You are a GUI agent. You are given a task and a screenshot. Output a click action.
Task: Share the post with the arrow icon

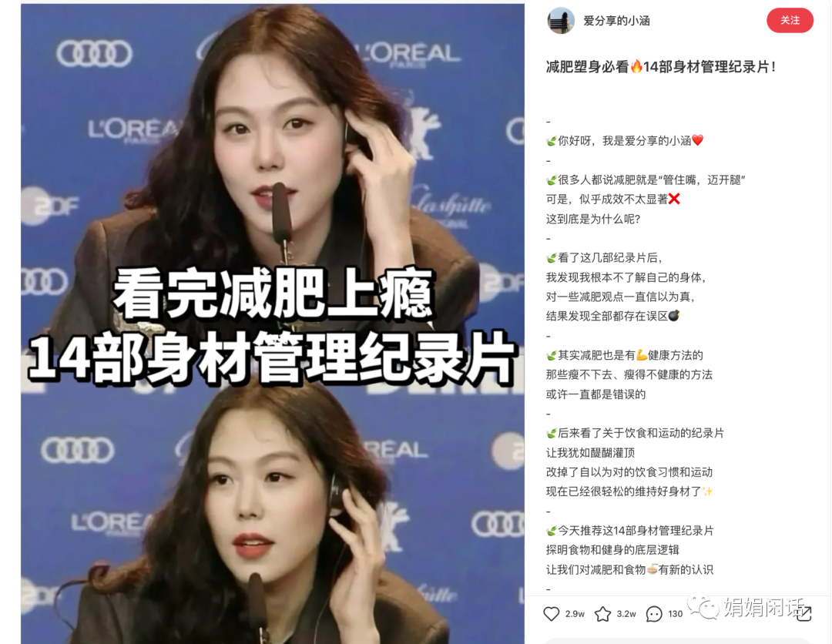pos(804,614)
